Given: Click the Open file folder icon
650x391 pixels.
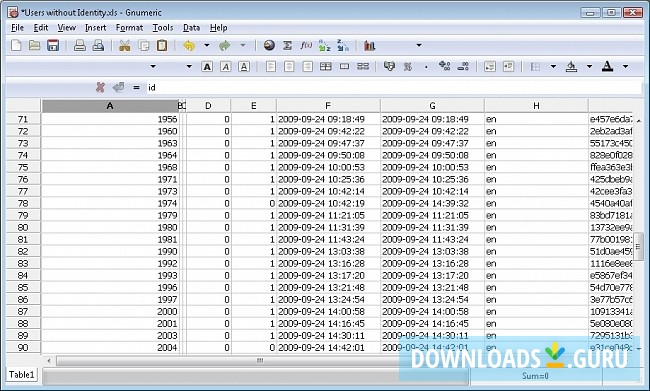Looking at the screenshot, I should click(x=34, y=45).
